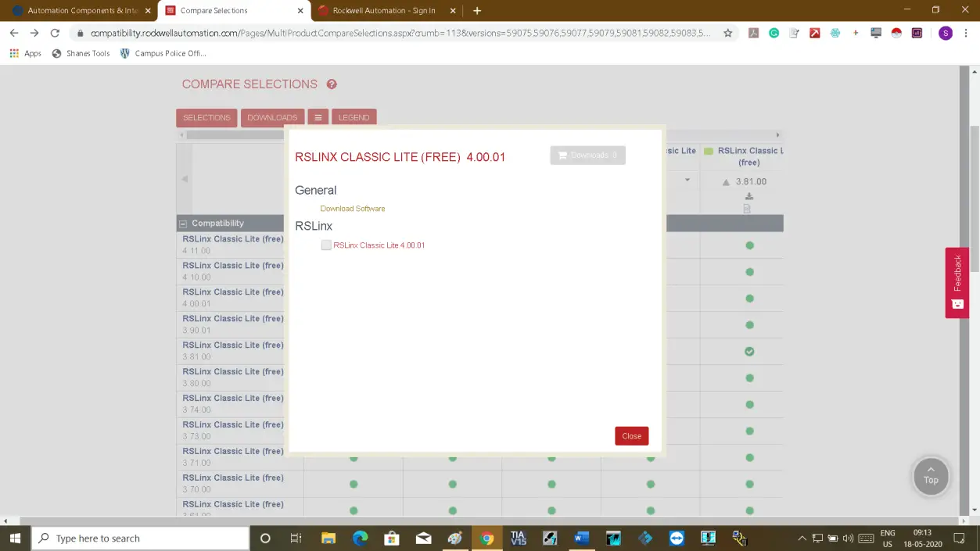Click download icon under version 3.81.00
The height and width of the screenshot is (551, 980).
click(748, 196)
